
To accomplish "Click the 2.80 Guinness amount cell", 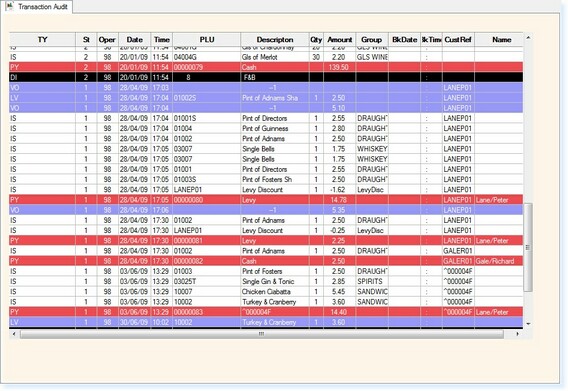I will pos(338,128).
